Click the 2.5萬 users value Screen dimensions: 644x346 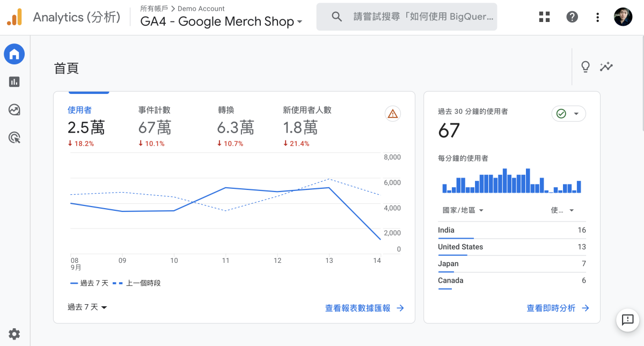[86, 128]
